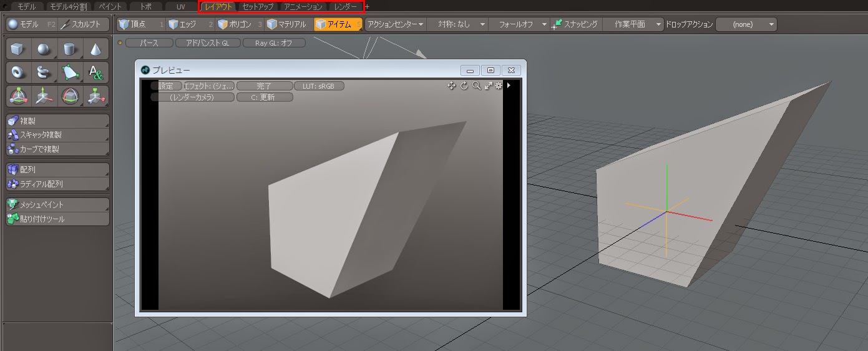The height and width of the screenshot is (351, 868).
Task: Toggle スナッピング (snapping) on the toolbar
Action: point(574,24)
